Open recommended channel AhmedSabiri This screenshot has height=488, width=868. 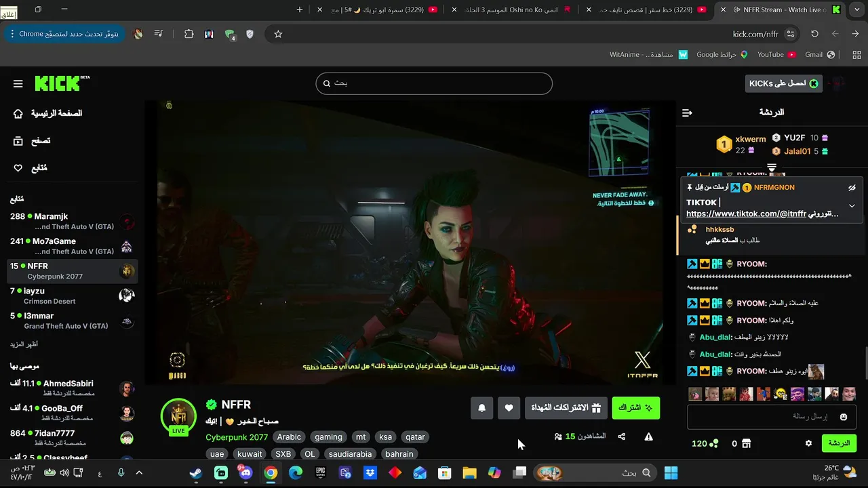(x=73, y=388)
